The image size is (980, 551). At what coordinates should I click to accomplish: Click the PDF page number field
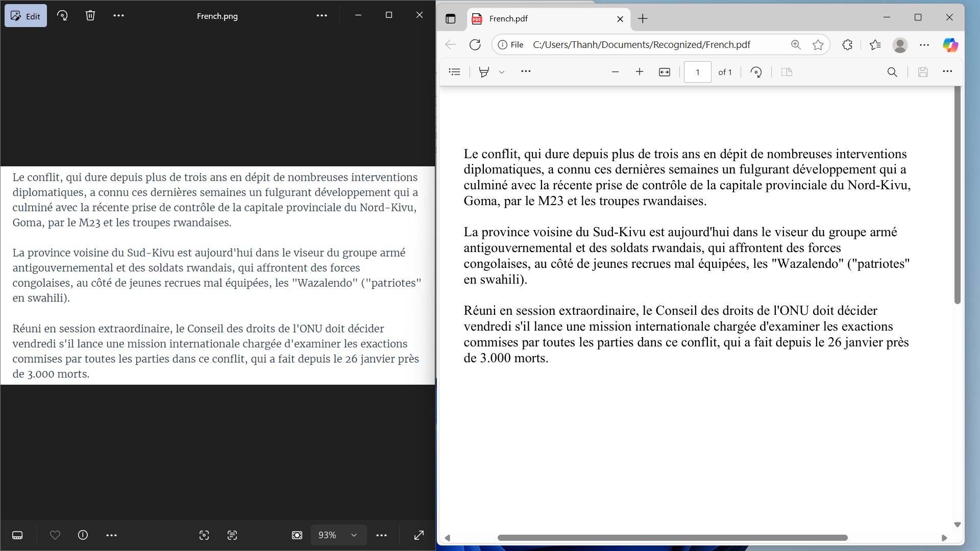[x=697, y=72]
